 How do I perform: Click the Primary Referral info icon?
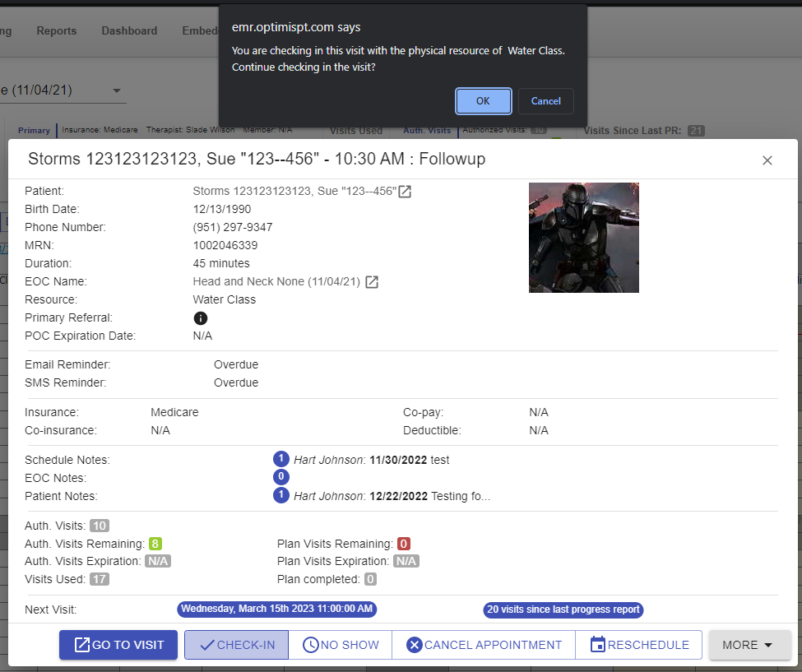click(201, 318)
